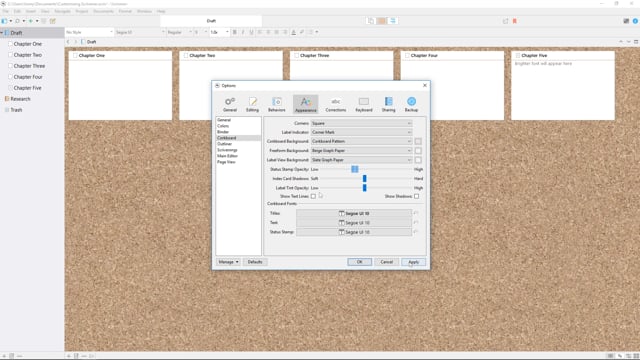The height and width of the screenshot is (360, 640).
Task: Switch to corkboard view mode icon
Action: pyautogui.click(x=382, y=21)
